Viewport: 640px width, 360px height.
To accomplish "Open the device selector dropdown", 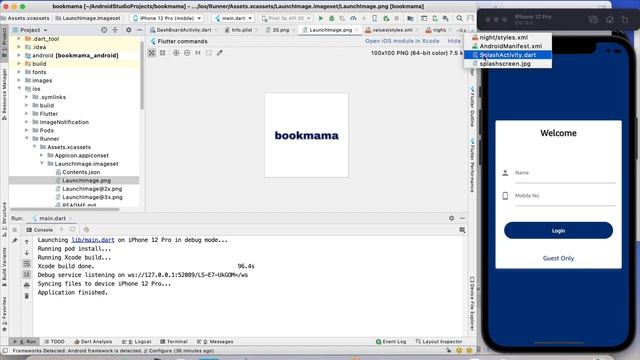I will coord(167,18).
